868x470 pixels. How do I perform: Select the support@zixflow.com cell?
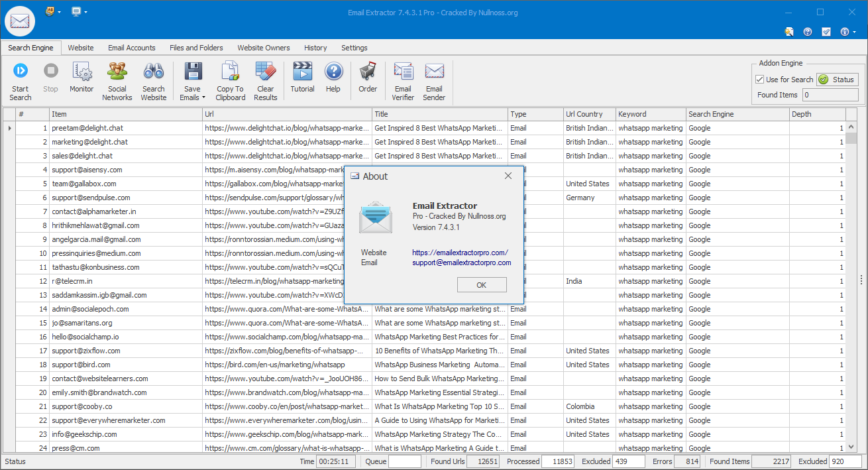126,351
